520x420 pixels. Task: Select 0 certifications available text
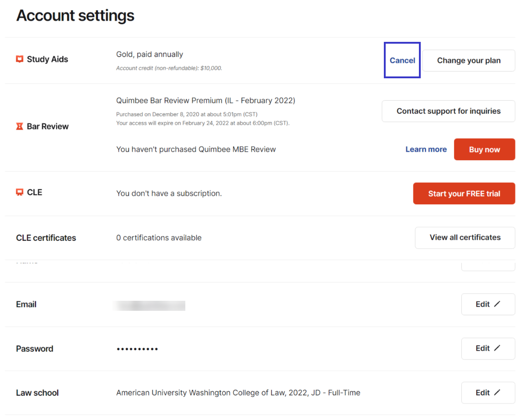click(159, 238)
